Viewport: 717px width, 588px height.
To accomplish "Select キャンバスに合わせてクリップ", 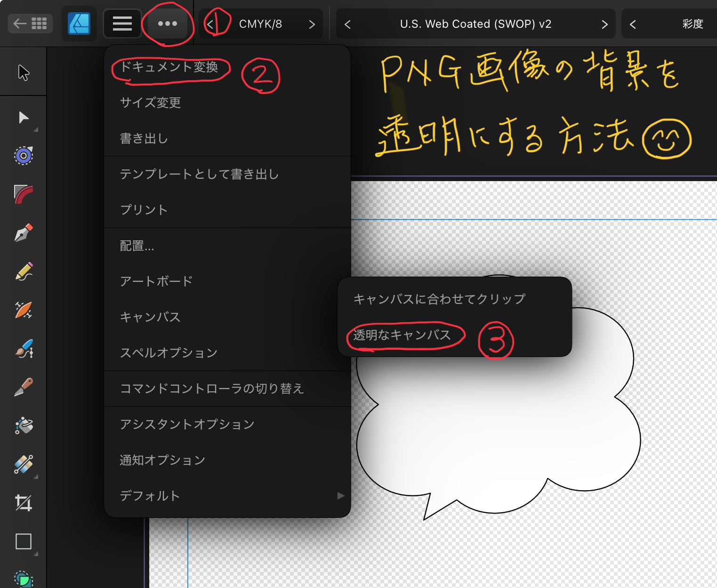I will [x=440, y=298].
